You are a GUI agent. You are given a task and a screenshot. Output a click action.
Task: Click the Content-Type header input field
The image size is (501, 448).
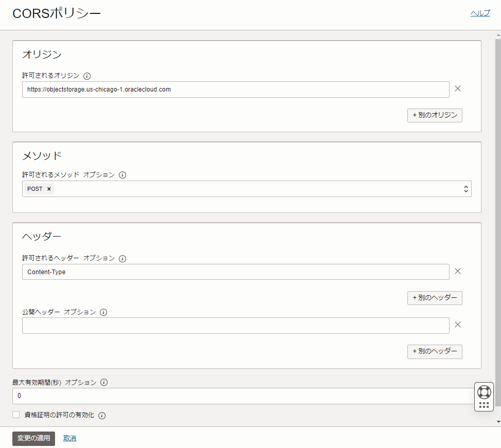point(236,272)
